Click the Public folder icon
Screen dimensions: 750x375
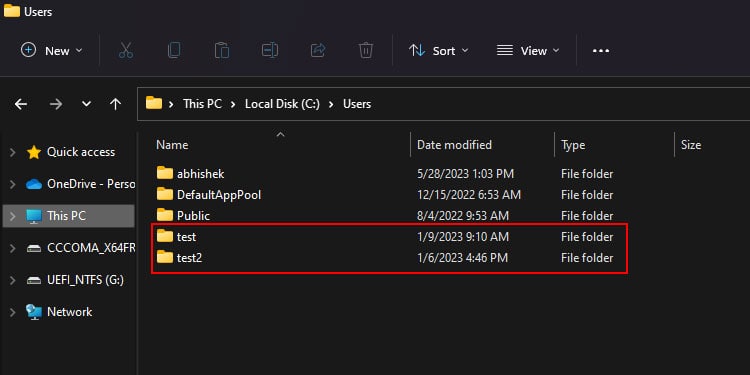[165, 215]
